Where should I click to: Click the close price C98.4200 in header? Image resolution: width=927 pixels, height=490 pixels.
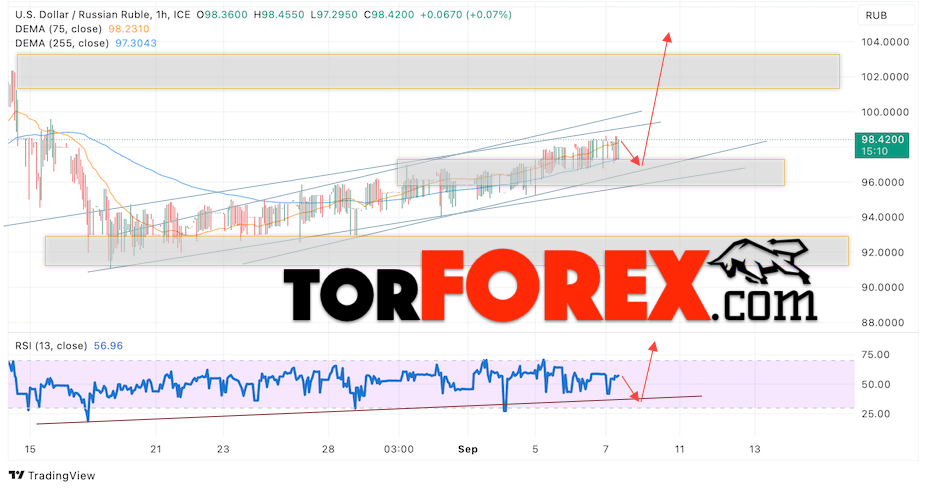point(389,14)
